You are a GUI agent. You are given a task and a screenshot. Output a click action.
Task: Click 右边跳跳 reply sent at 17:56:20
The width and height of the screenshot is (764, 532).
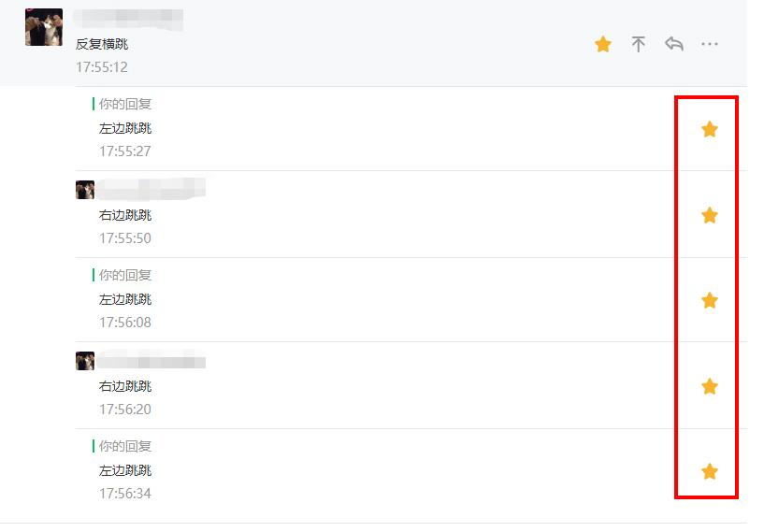click(x=125, y=386)
